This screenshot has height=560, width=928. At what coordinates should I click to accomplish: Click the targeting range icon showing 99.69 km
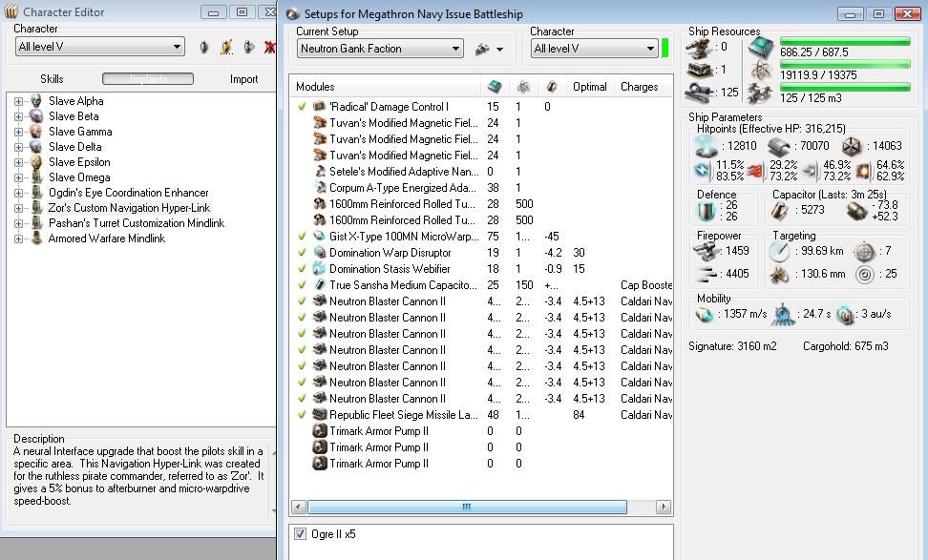(779, 251)
